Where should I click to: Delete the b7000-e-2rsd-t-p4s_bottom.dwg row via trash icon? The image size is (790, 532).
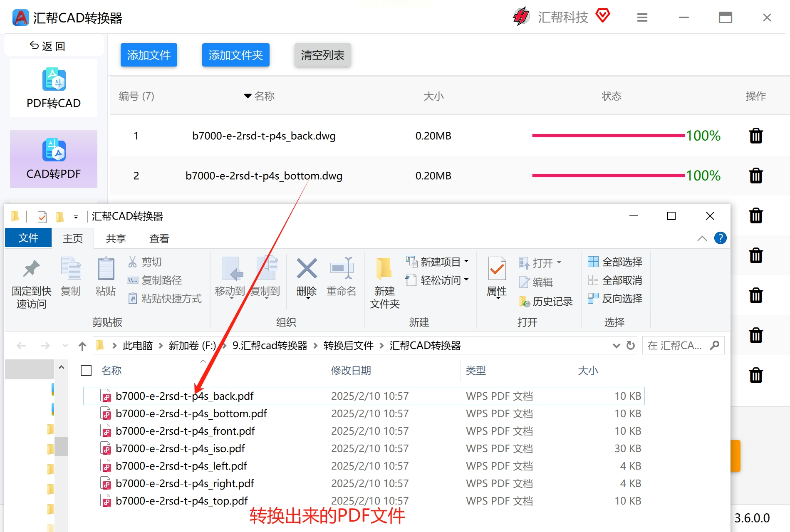click(756, 176)
